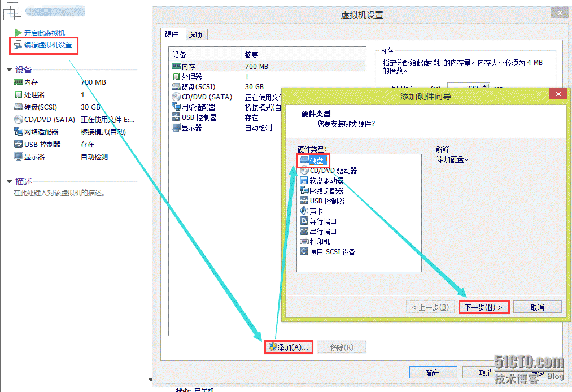The image size is (572, 392).
Task: Collapse the 描述 section
Action: [x=9, y=181]
